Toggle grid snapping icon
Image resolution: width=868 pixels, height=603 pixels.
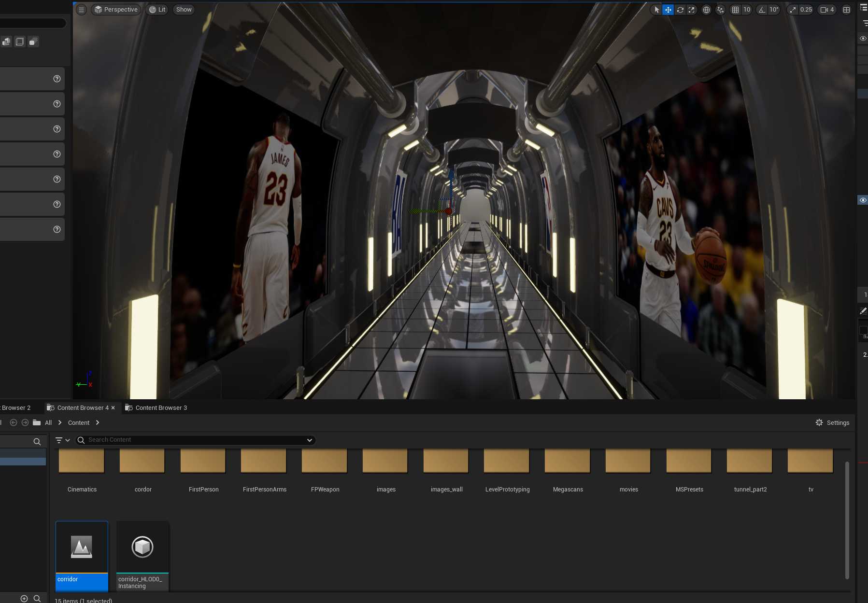[735, 10]
